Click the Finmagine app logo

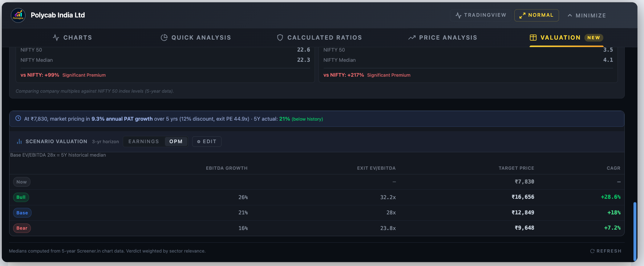pyautogui.click(x=18, y=15)
